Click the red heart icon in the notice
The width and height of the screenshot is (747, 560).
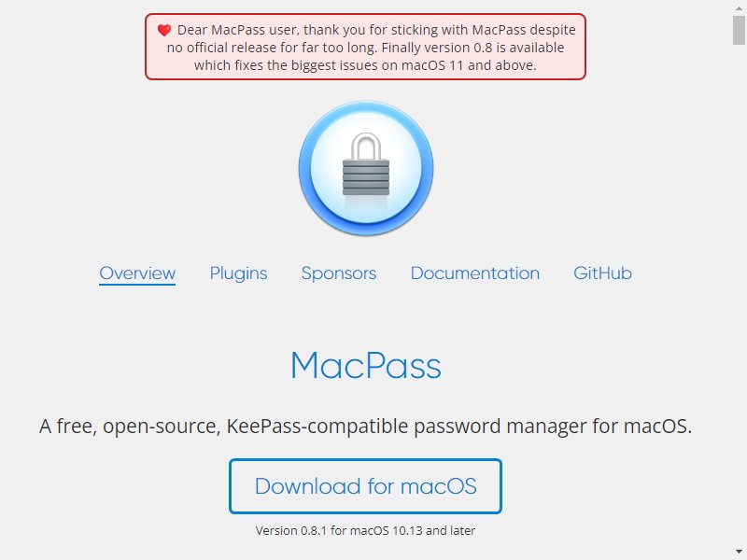coord(164,31)
